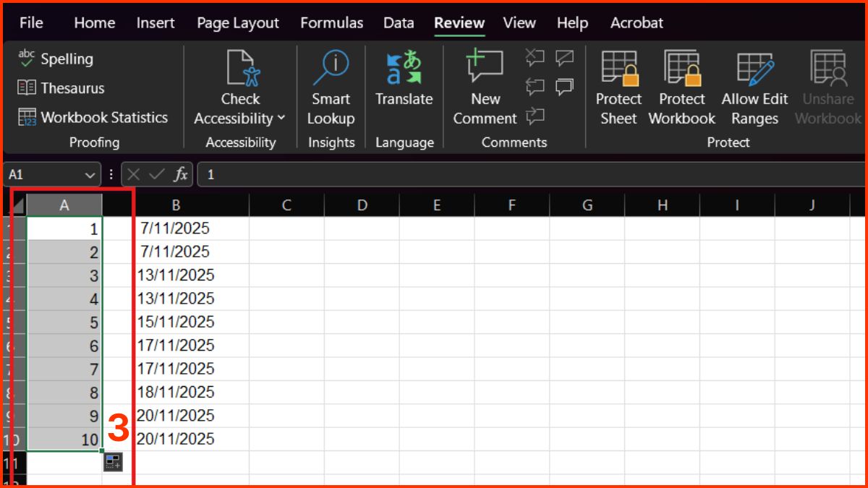Cancel the formula bar entry with X
Viewport: 868px width, 488px height.
pos(133,174)
